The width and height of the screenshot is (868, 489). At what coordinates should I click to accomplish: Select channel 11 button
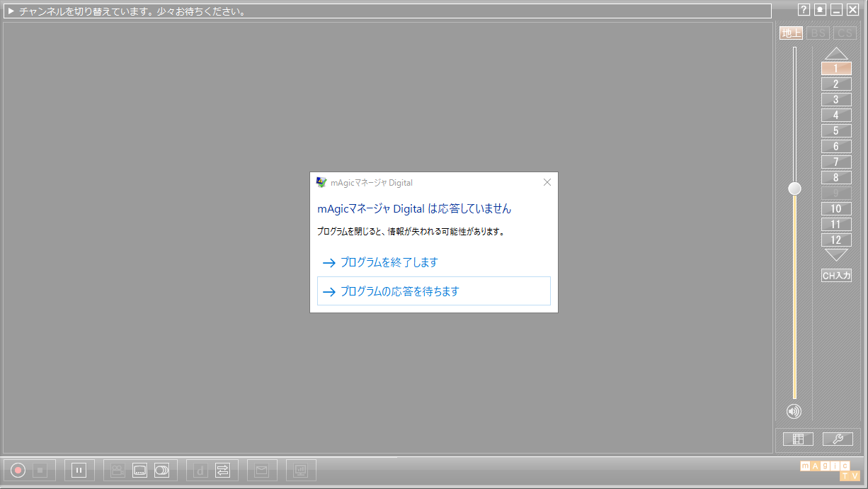click(x=836, y=225)
